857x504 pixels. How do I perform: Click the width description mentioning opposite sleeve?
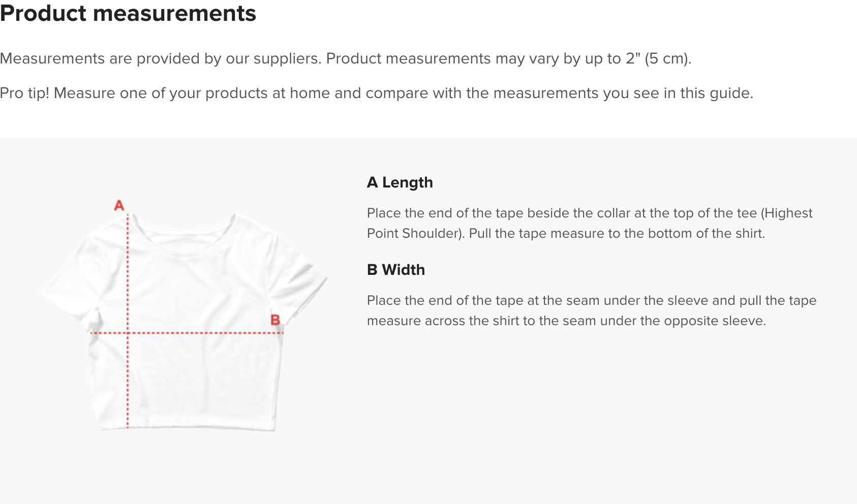click(x=592, y=311)
